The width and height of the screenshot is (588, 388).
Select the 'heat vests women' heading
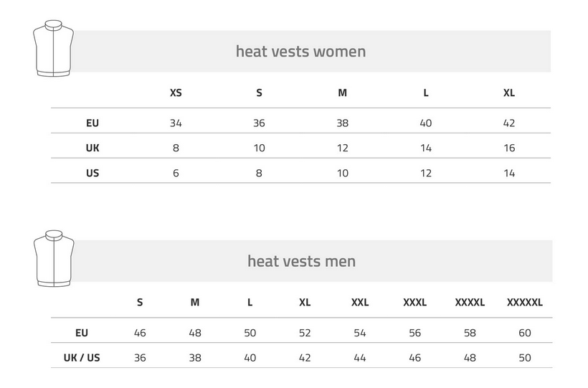click(300, 52)
